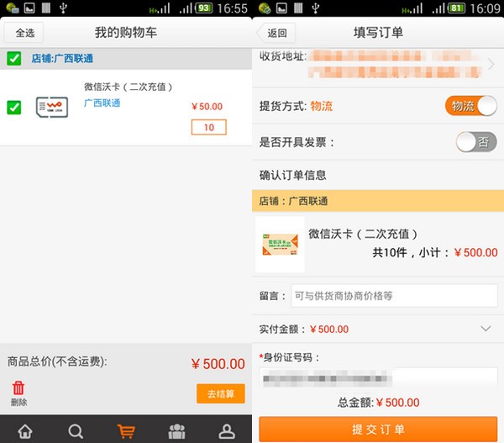
Task: Toggle the 物流 delivery method switch
Action: tap(471, 106)
